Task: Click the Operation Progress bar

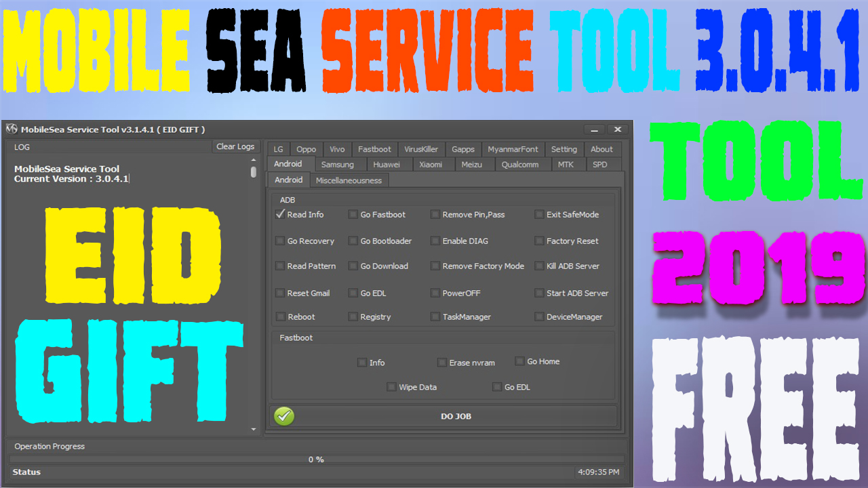Action: point(315,460)
